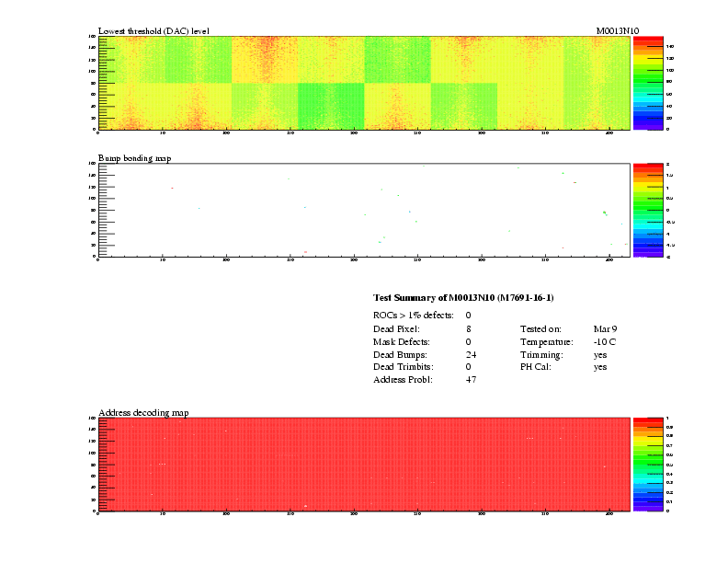Select the M0013N10 module label at top right
Screen dimensions: 728x563
[618, 31]
